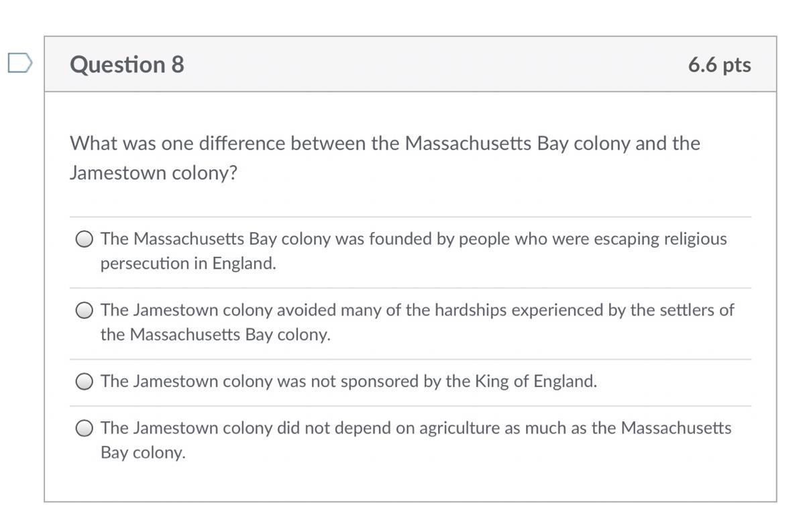Mark the radio button for 'not sponsored by the King'
805x532 pixels.
tap(85, 382)
